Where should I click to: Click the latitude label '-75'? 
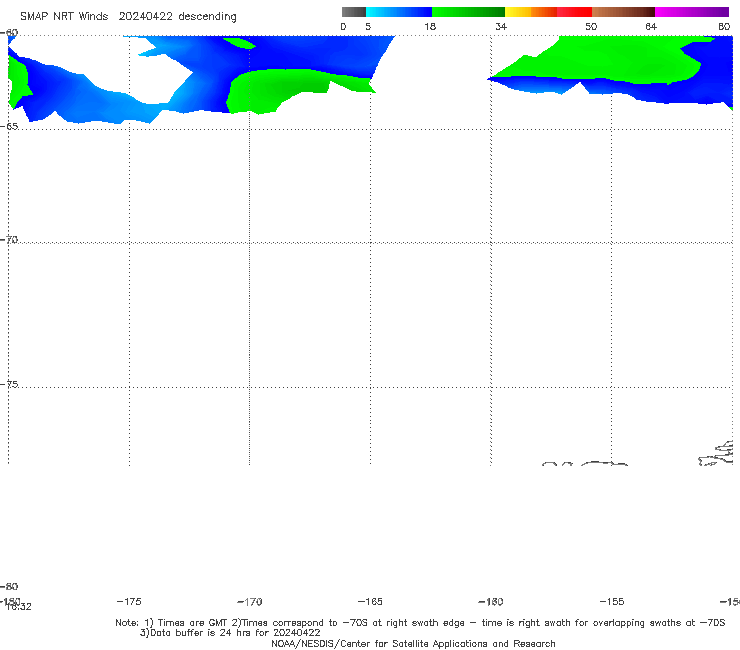tap(9, 384)
